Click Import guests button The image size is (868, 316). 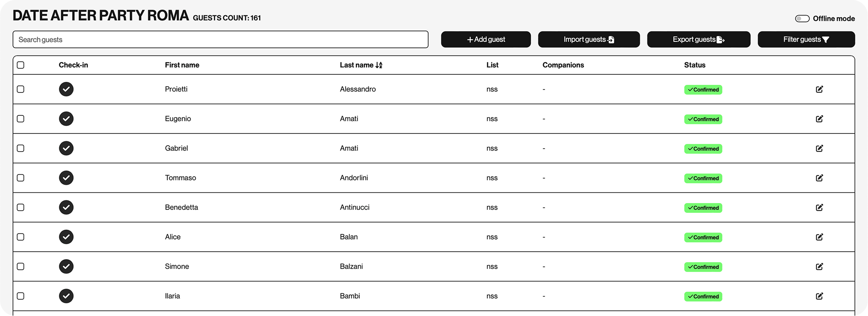(588, 39)
